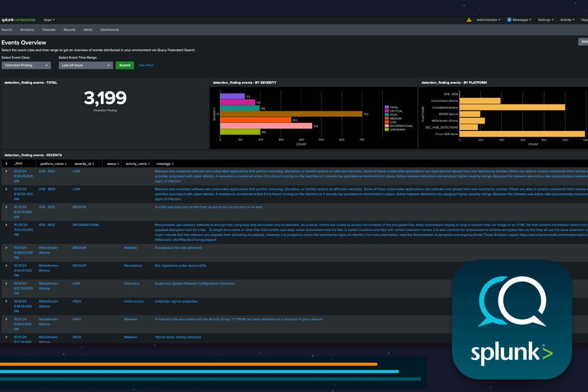
Task: Open the Apps menu
Action: (49, 20)
